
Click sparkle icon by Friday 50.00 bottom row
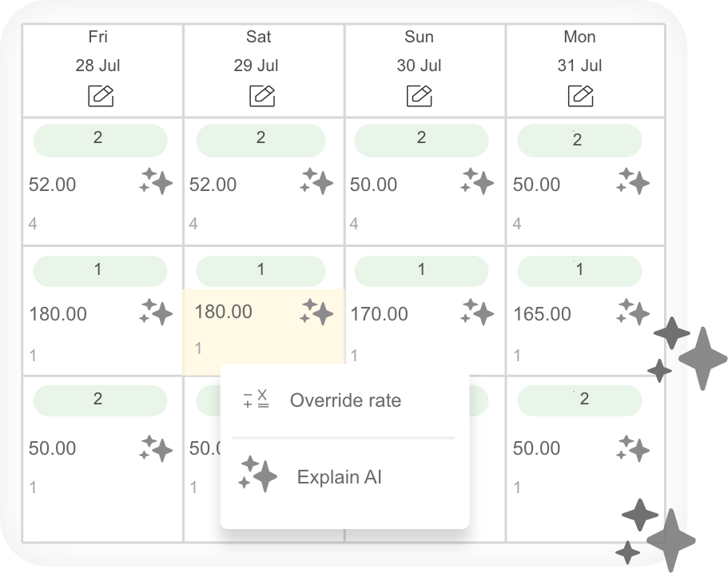pos(156,448)
